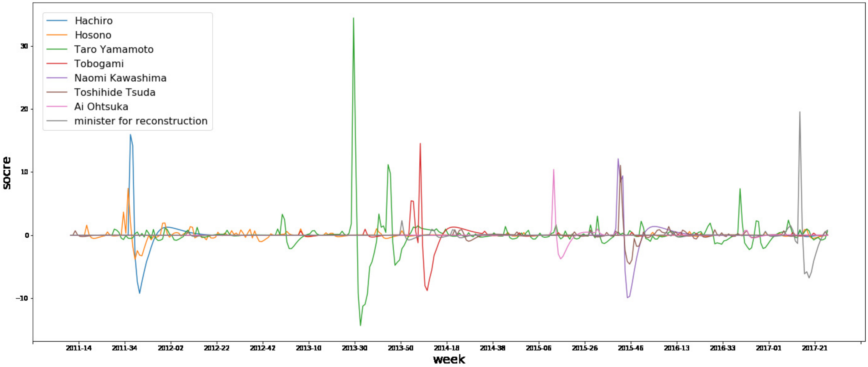
Task: Click the y-axis tick label −10
Action: [x=22, y=299]
